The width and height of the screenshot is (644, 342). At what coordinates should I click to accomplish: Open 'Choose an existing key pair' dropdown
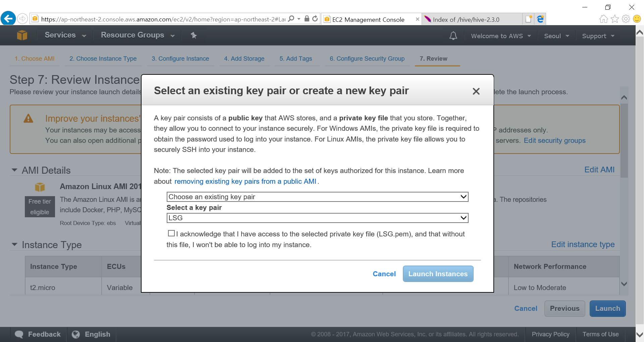(317, 197)
